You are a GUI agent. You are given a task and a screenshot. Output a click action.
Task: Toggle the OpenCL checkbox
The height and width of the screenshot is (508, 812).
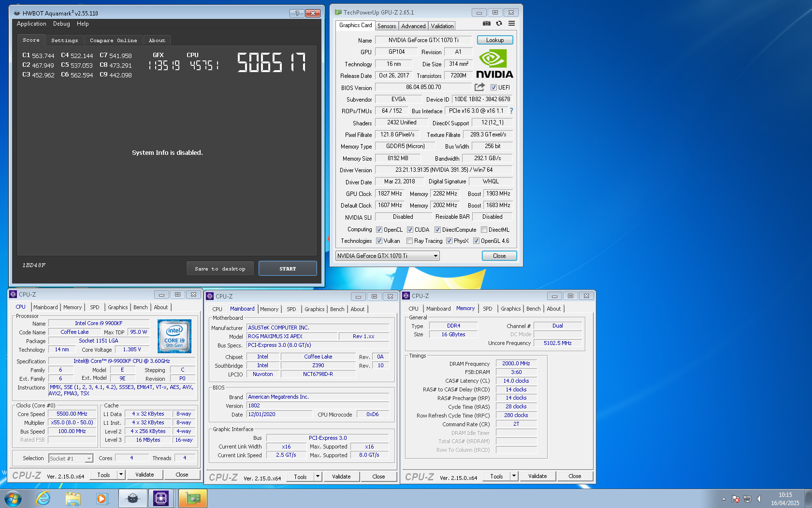tap(379, 230)
